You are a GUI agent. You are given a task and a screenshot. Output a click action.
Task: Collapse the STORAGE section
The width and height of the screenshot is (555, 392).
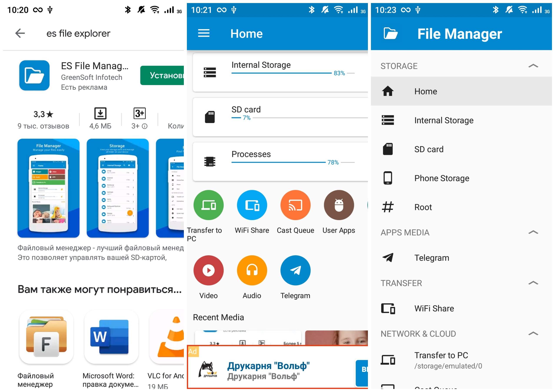tap(533, 66)
